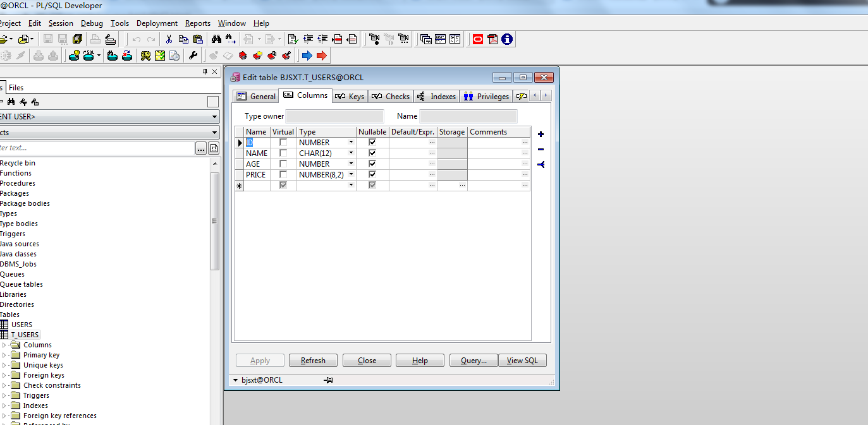Toggle Virtual checkbox for the ID column
Image resolution: width=868 pixels, height=425 pixels.
coord(283,143)
